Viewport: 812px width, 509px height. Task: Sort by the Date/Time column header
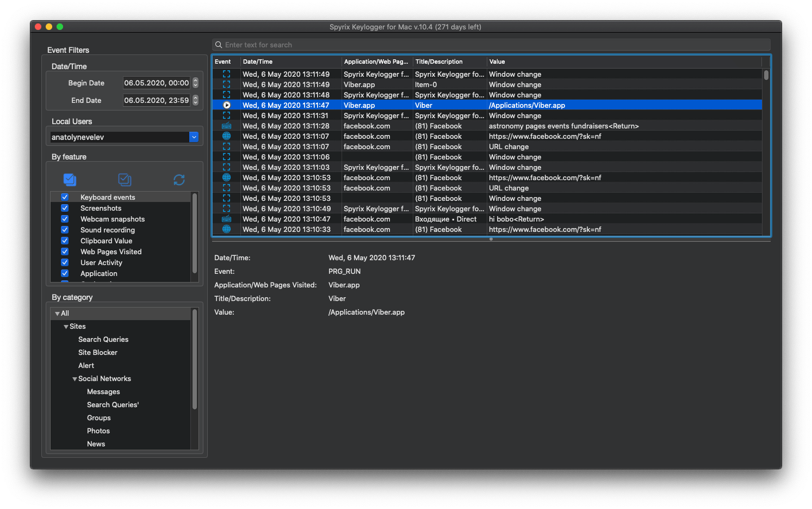(x=291, y=62)
